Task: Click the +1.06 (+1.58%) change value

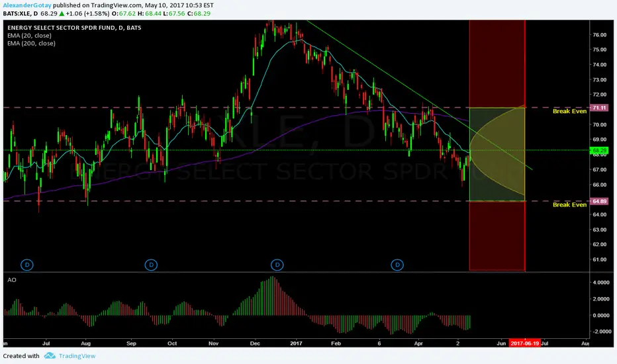Action: pyautogui.click(x=88, y=13)
